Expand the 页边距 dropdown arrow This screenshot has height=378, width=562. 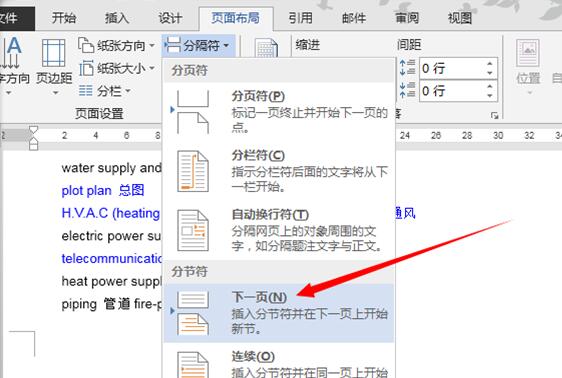pos(55,93)
